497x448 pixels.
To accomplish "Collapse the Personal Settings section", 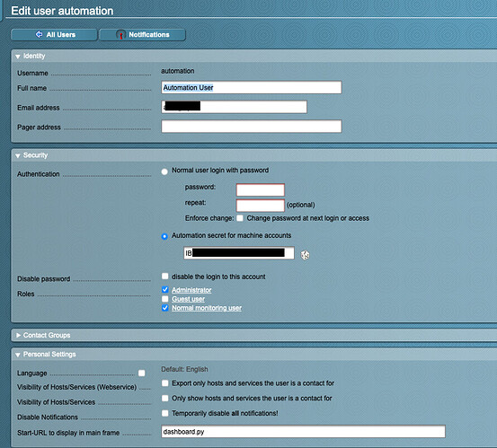I will pos(18,355).
